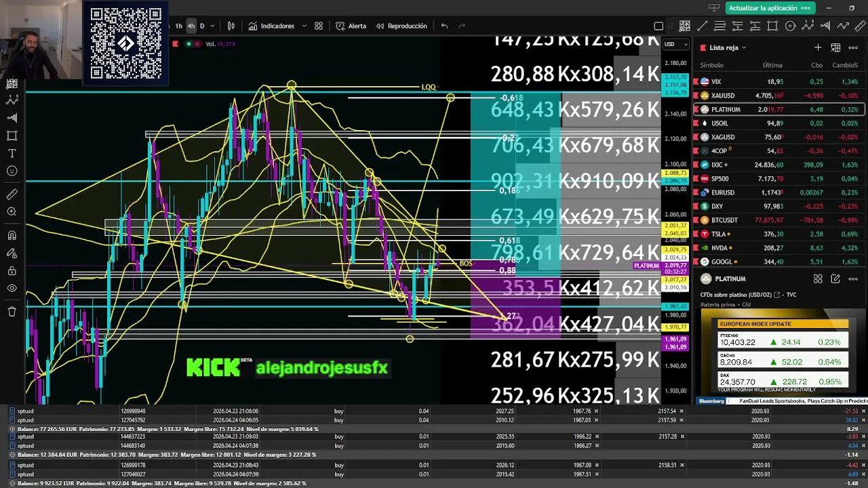Switch chart to 1h timeframe
The width and height of the screenshot is (868, 488).
click(178, 26)
